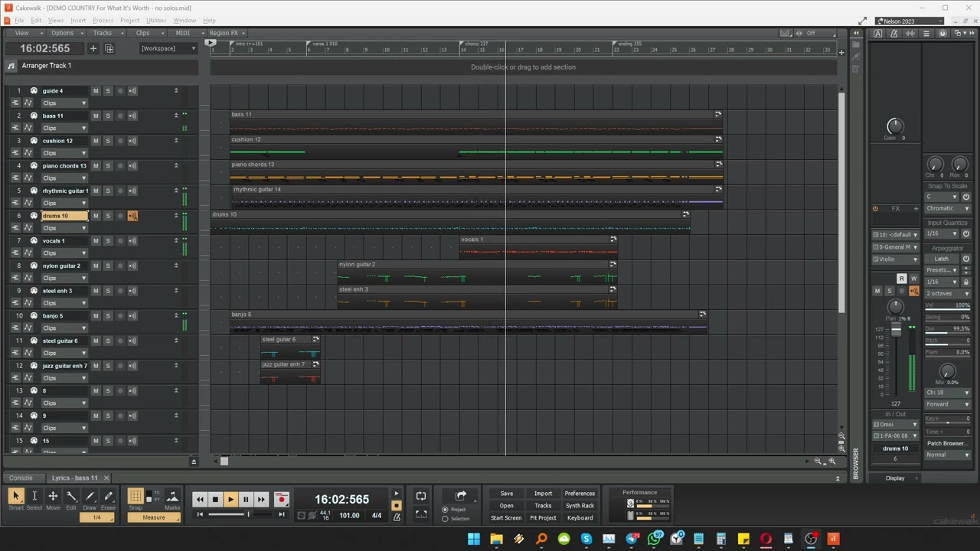Solo the cushion 12 track

pos(108,141)
